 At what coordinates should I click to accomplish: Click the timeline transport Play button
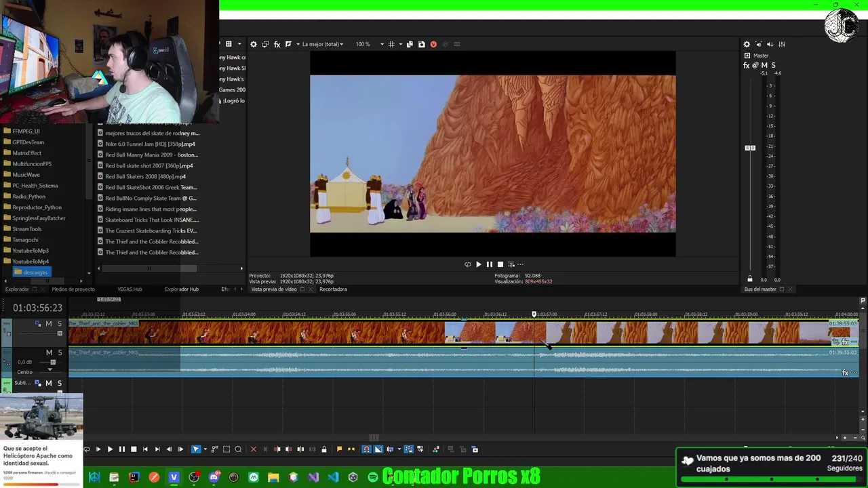[110, 449]
